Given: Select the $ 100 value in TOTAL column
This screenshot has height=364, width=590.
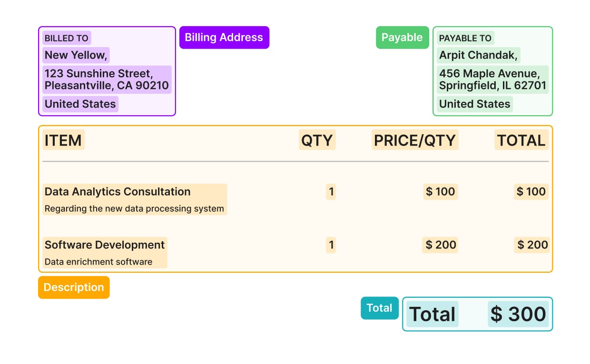Looking at the screenshot, I should 531,192.
